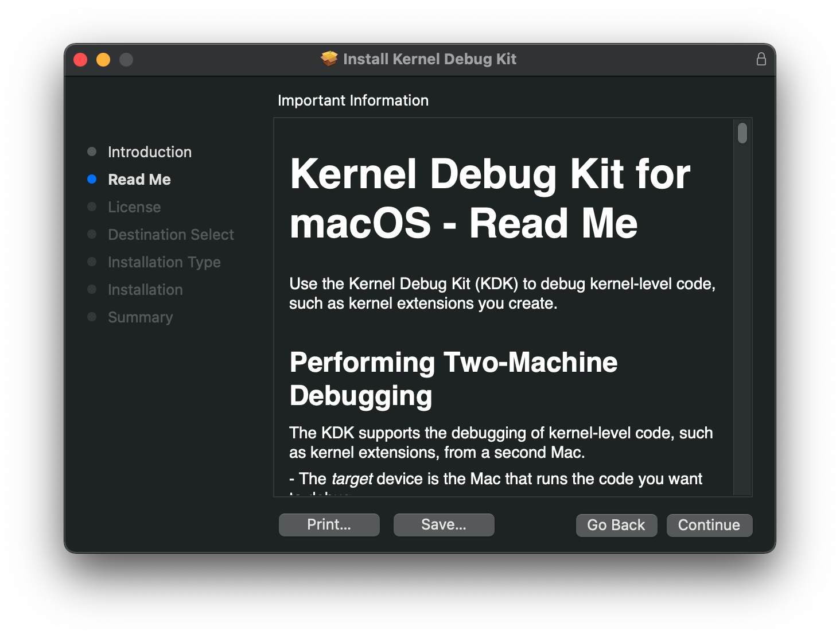
Task: Print the Read Me document
Action: point(329,524)
